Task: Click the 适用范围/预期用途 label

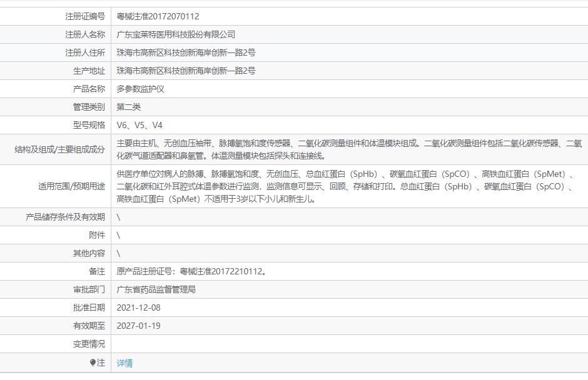Action: 72,186
